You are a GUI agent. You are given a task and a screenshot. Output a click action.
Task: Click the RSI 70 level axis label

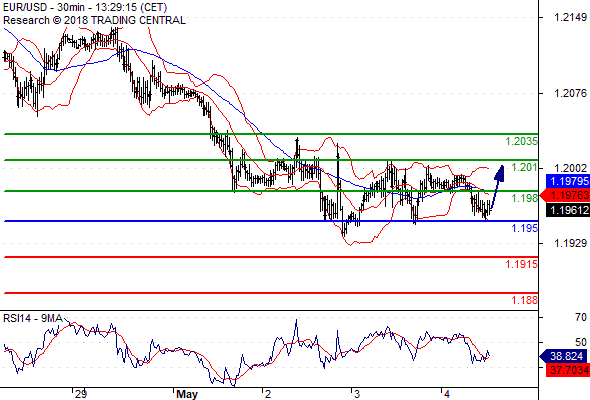[x=581, y=317]
